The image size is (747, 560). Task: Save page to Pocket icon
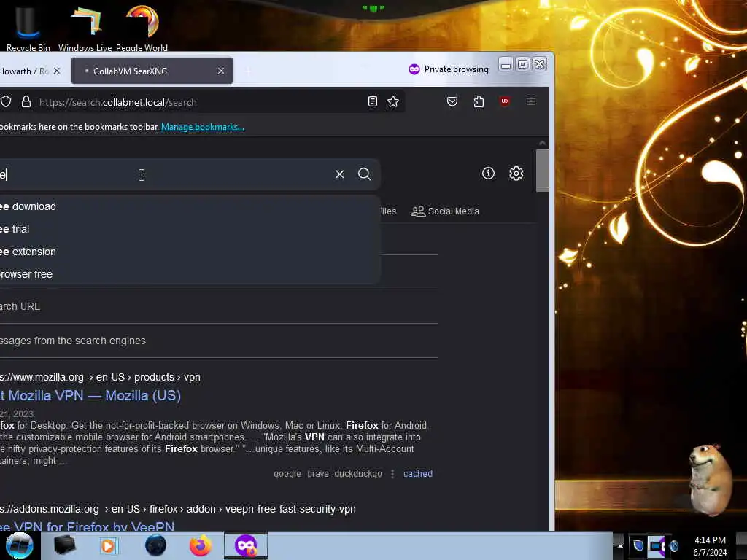[452, 101]
